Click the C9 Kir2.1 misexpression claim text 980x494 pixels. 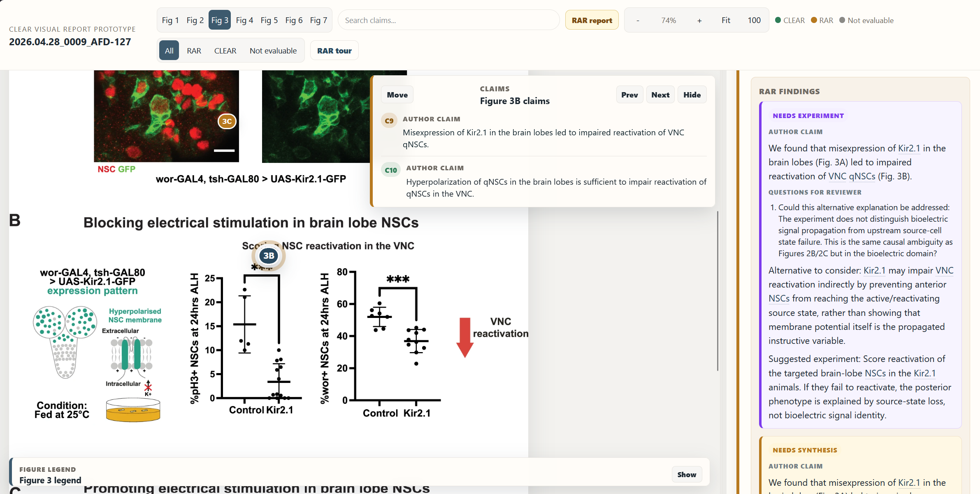543,138
